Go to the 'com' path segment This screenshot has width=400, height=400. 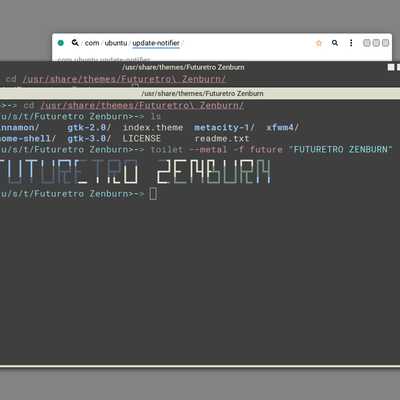92,43
